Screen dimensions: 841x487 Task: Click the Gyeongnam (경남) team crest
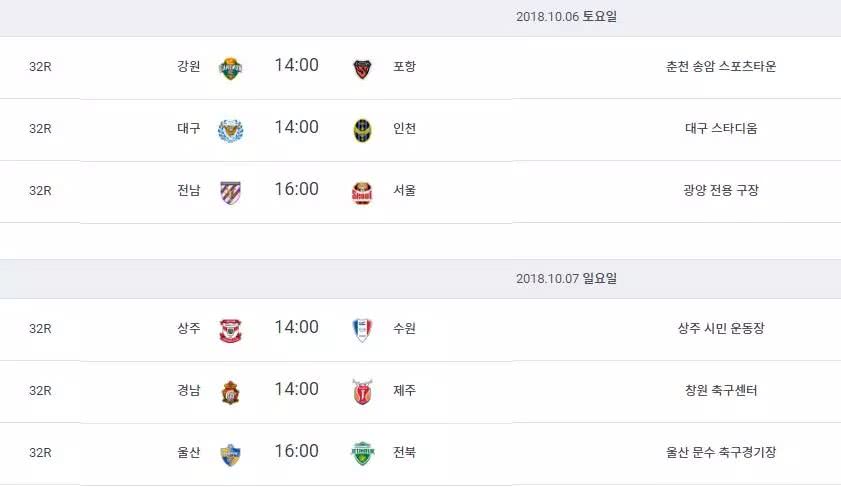(230, 392)
